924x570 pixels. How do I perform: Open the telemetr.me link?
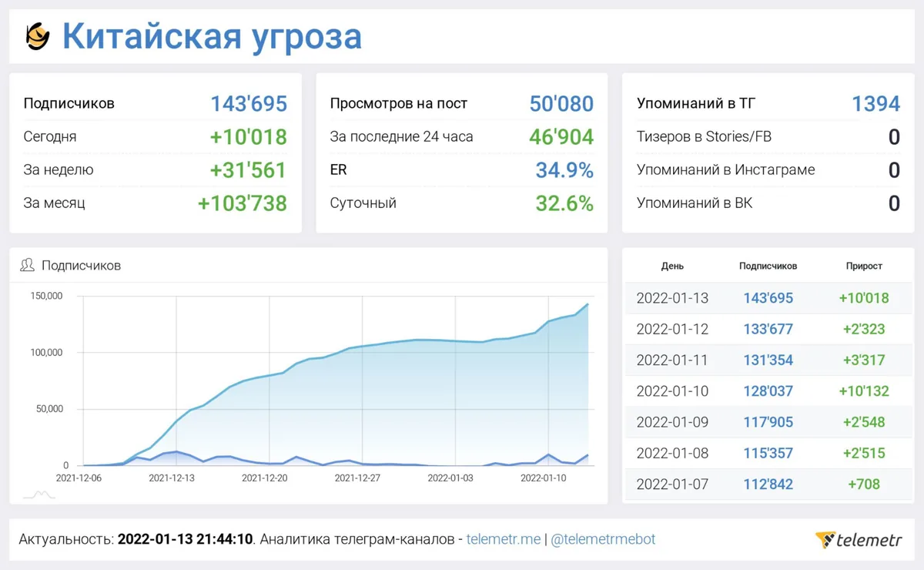click(504, 539)
